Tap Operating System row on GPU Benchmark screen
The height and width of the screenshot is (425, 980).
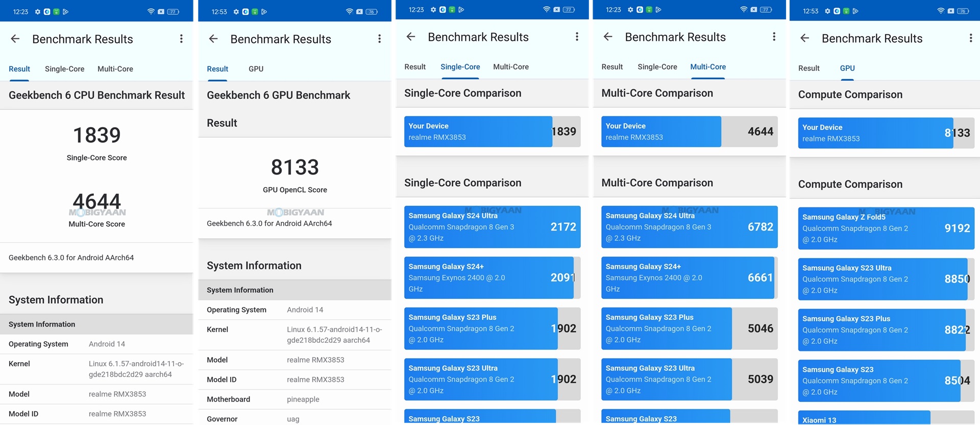pyautogui.click(x=295, y=310)
